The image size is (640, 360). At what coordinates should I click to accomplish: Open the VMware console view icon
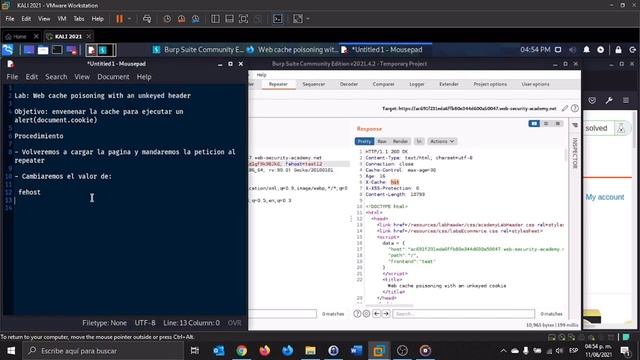(x=278, y=19)
